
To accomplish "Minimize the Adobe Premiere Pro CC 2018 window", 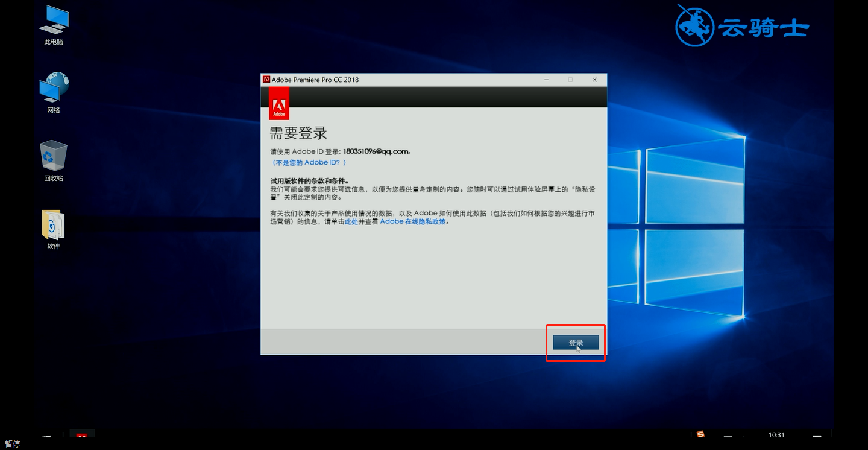I will [546, 80].
